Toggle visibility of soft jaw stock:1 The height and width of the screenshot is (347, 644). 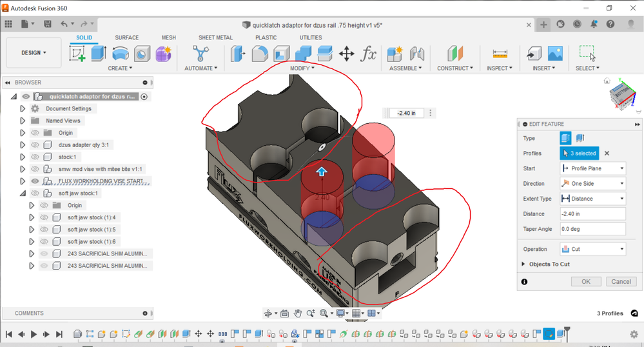35,193
